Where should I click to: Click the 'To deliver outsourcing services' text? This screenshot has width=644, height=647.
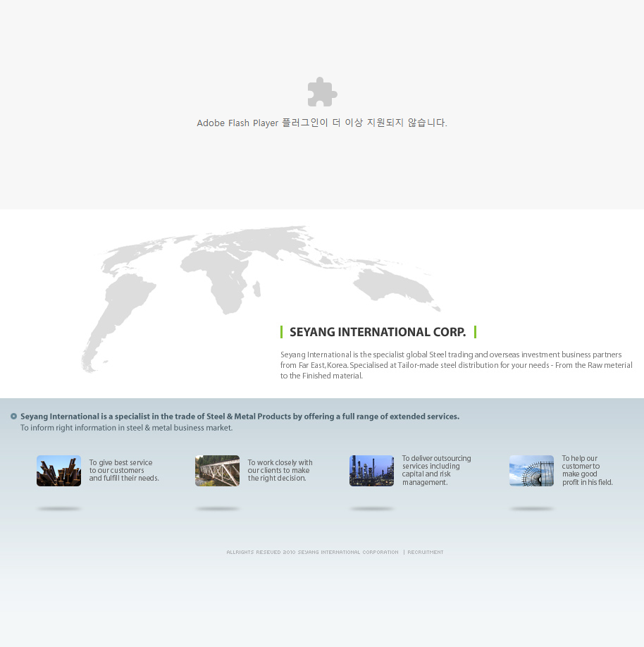pos(436,470)
